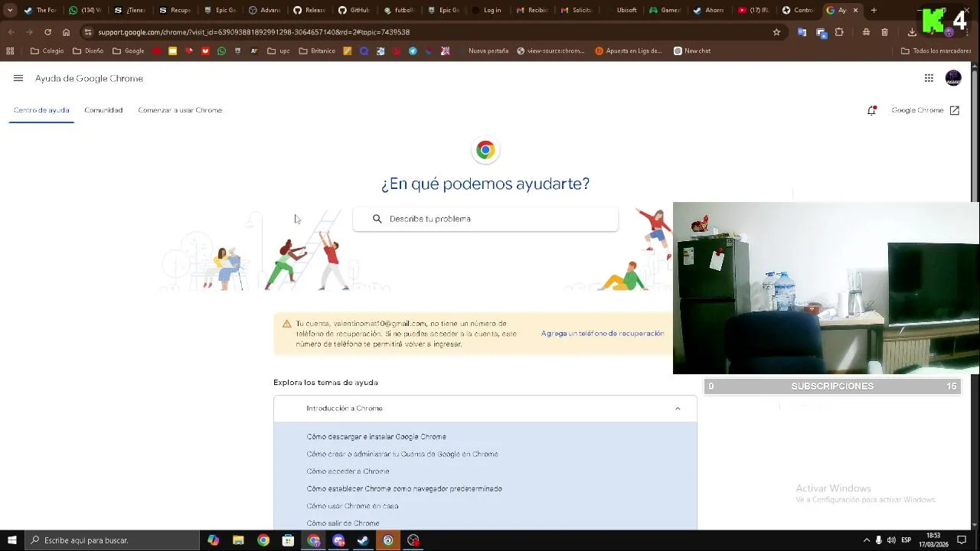Open Cómo crear o administrar tu Cuenta

tap(402, 455)
